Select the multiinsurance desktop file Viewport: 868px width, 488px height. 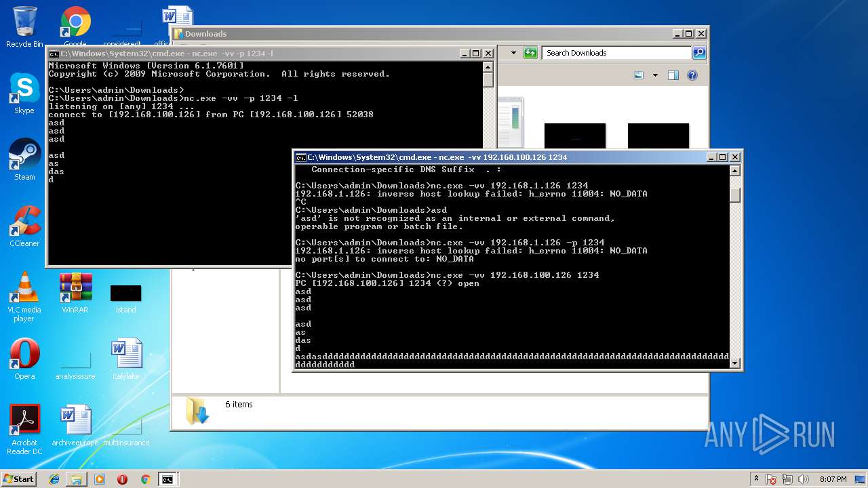pyautogui.click(x=126, y=431)
